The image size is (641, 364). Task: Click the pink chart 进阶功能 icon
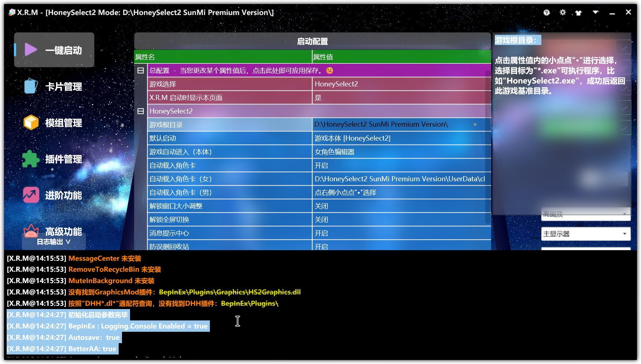pyautogui.click(x=31, y=195)
